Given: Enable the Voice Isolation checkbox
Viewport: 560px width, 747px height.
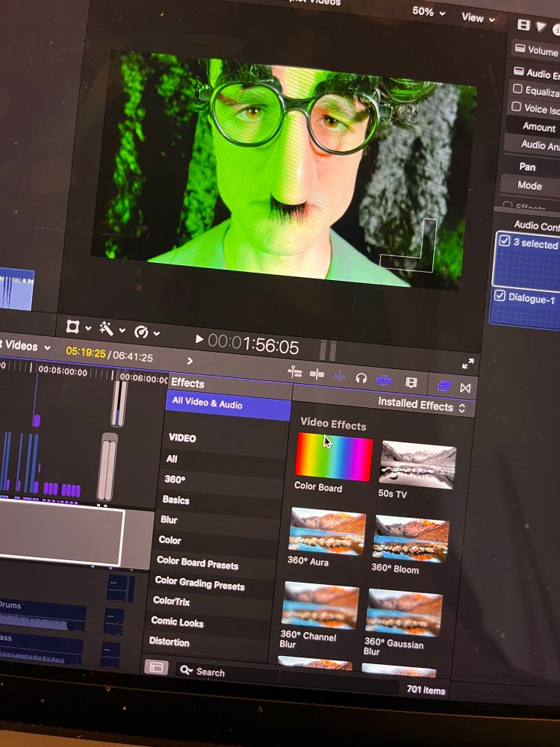Looking at the screenshot, I should (x=516, y=106).
